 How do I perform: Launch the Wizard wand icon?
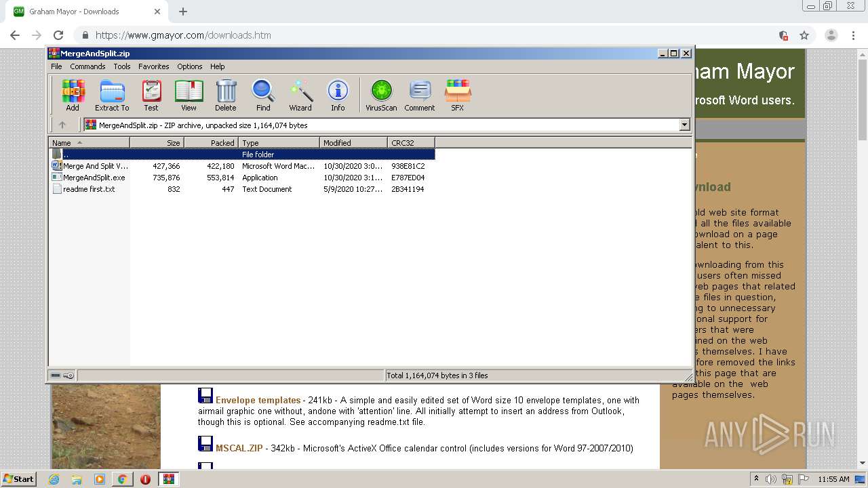pos(300,95)
